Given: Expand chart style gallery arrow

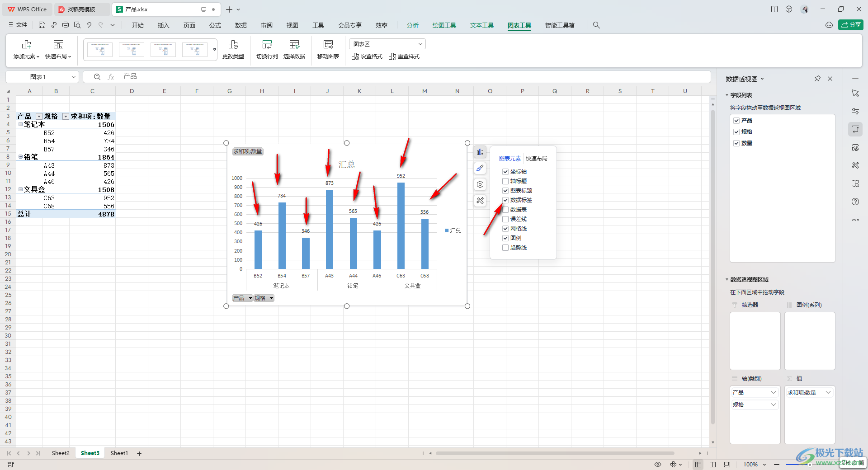Looking at the screenshot, I should (214, 50).
